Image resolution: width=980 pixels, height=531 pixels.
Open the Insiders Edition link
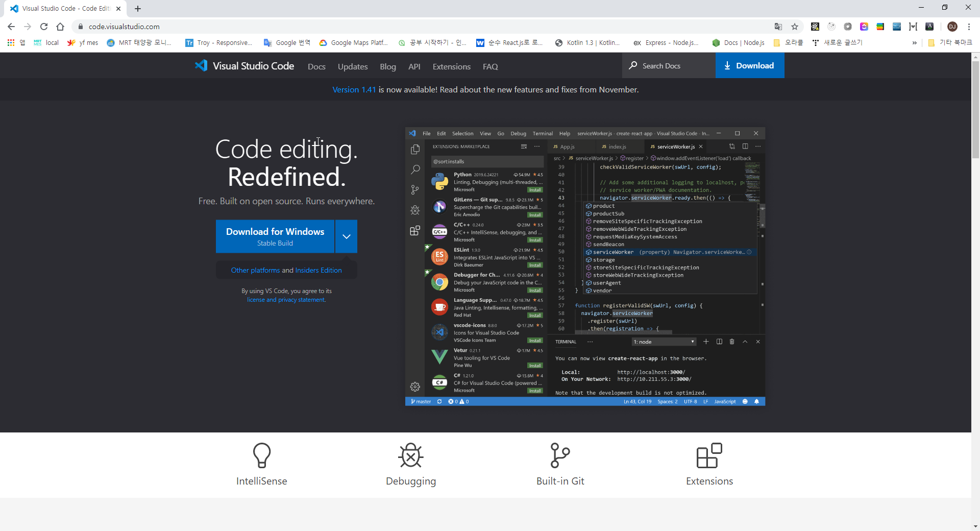[x=318, y=270]
